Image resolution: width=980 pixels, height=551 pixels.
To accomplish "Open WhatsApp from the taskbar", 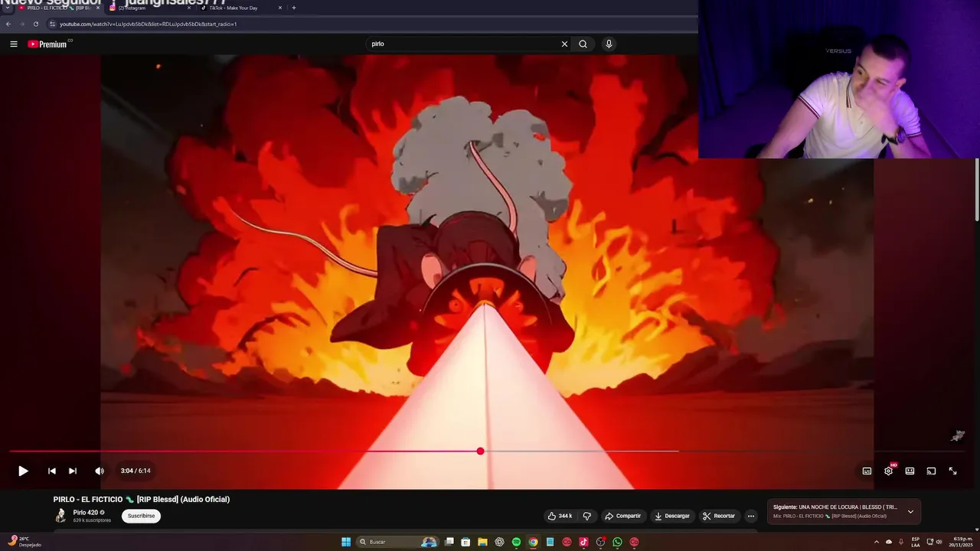I will pyautogui.click(x=617, y=542).
